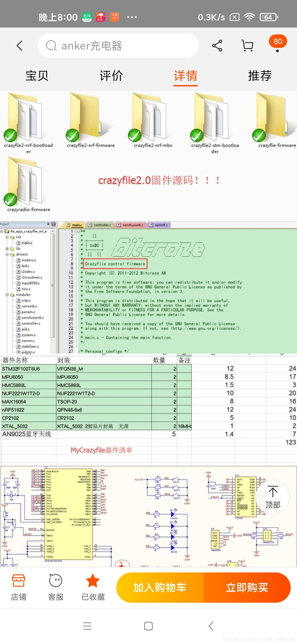The width and height of the screenshot is (297, 644).
Task: Tap the back arrow icon
Action: (20, 46)
